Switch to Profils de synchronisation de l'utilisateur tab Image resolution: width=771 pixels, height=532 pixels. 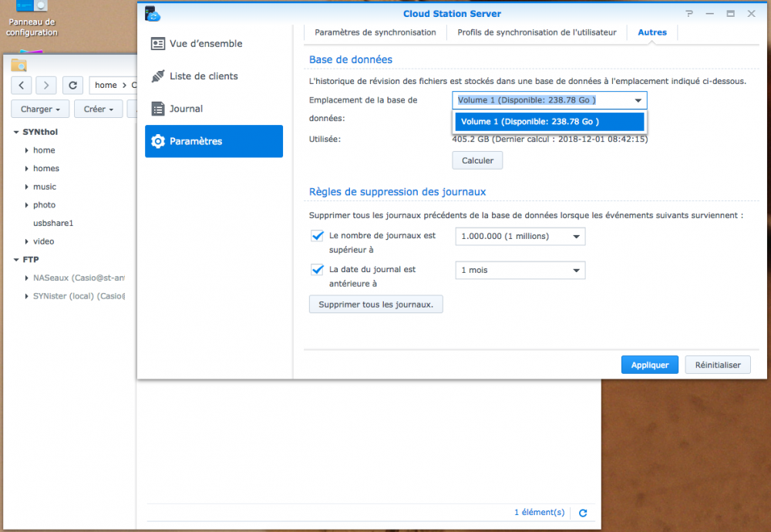pyautogui.click(x=537, y=32)
